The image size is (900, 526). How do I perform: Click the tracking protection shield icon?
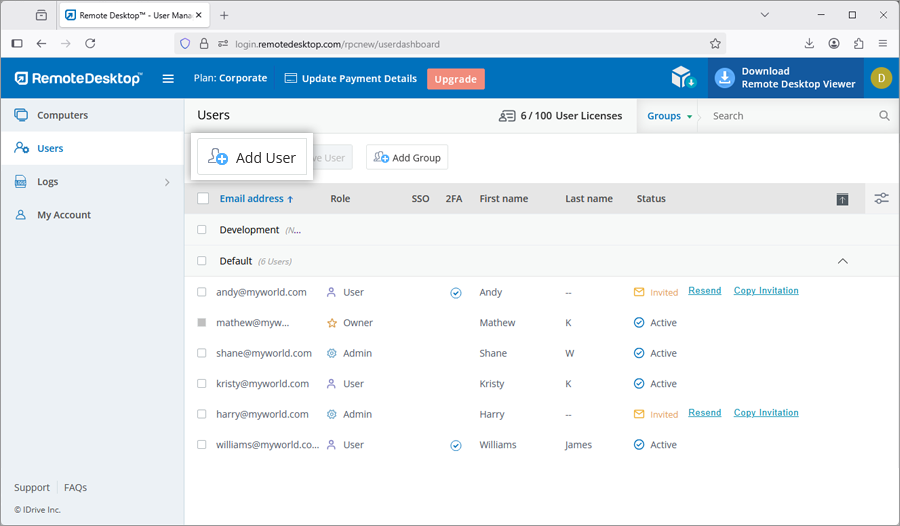click(185, 44)
